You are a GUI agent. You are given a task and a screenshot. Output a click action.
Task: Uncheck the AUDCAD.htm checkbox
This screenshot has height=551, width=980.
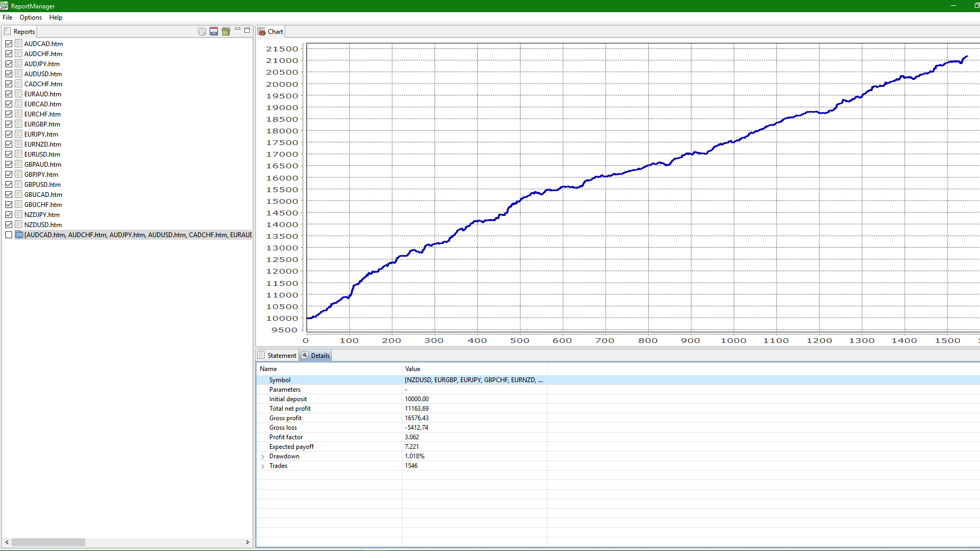8,43
